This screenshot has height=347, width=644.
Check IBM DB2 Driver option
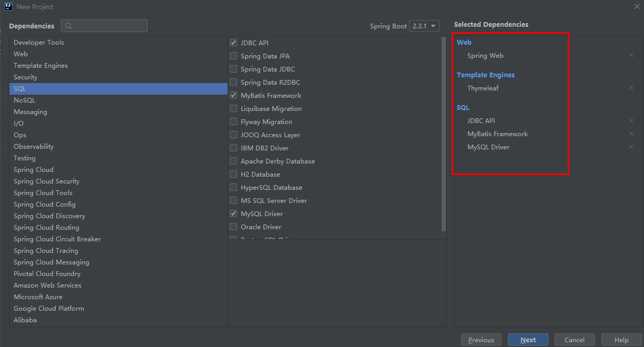(233, 148)
